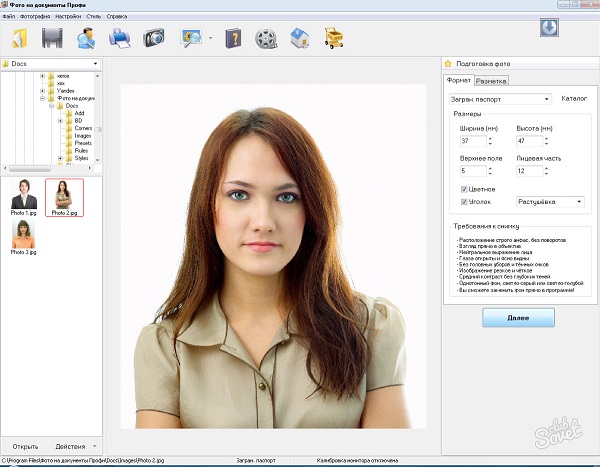Viewport: 600px width, 467px height.
Task: Adjust Лицевая часть using its stepper arrows
Action: 546,171
